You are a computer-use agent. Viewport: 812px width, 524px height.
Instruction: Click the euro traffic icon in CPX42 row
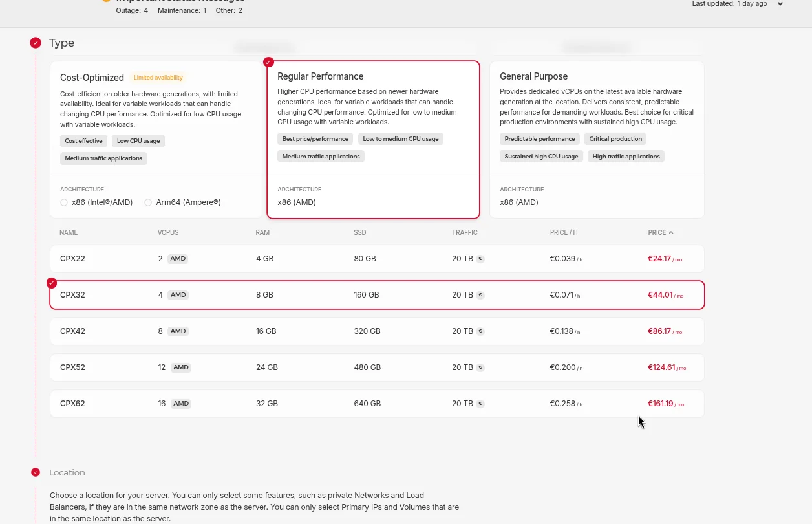pyautogui.click(x=480, y=331)
